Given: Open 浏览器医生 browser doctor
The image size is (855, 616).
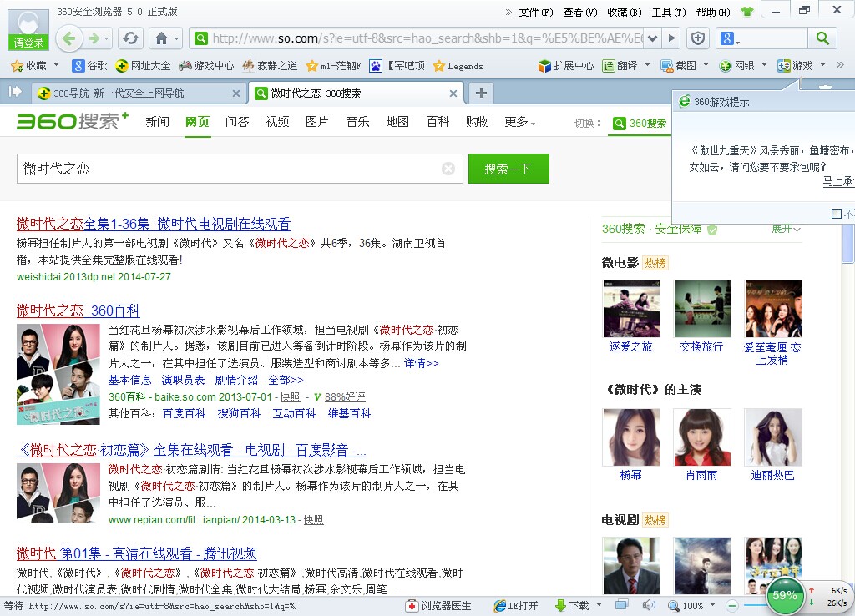Looking at the screenshot, I should [x=439, y=606].
